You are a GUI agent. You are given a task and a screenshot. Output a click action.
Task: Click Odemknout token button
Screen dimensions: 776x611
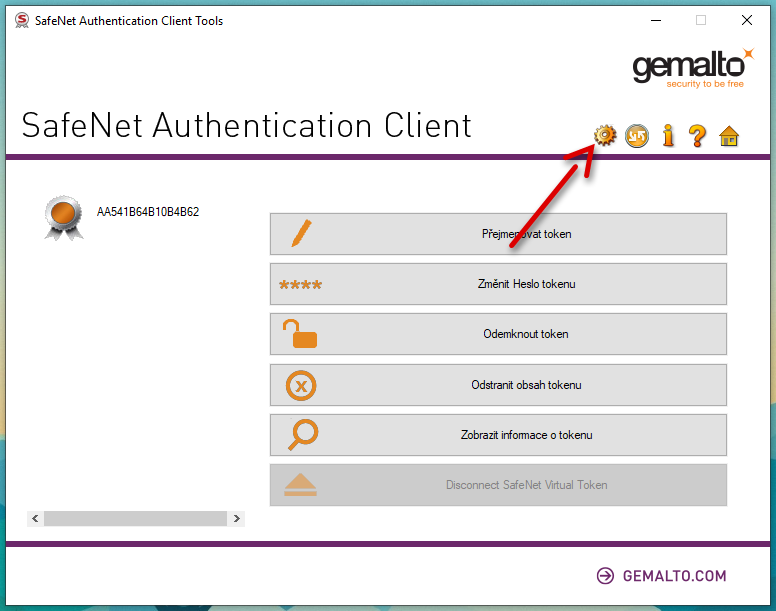(498, 334)
